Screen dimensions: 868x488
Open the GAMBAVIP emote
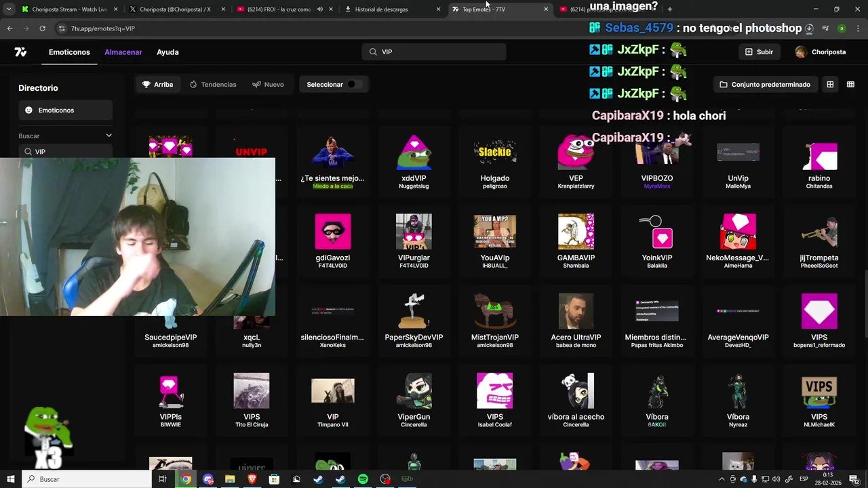coord(576,242)
